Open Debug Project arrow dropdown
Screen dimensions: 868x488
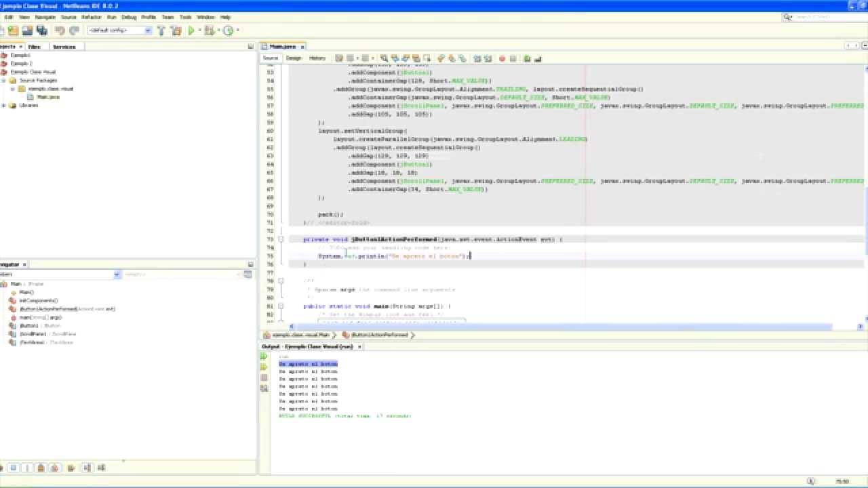click(218, 30)
